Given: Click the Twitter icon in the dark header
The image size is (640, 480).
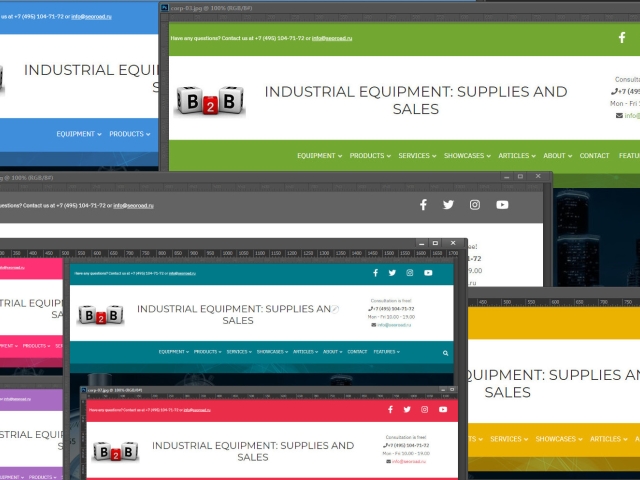Looking at the screenshot, I should tap(448, 205).
